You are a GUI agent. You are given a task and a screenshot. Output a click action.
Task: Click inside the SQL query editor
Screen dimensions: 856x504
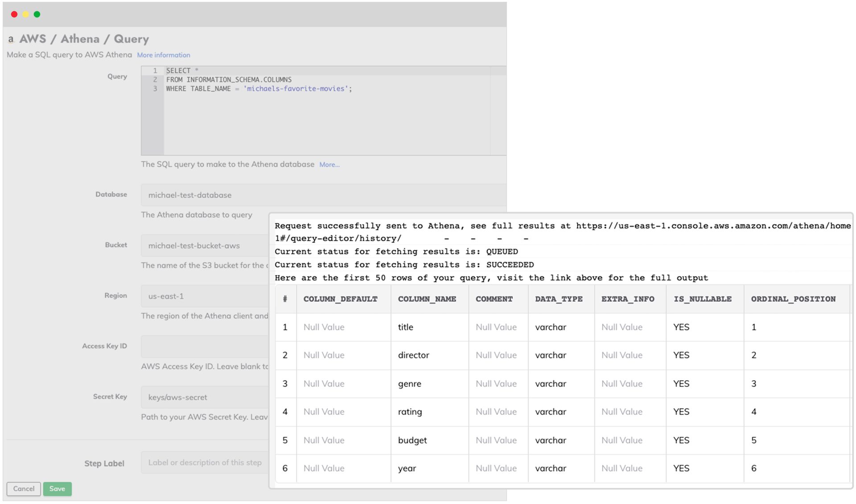point(325,120)
